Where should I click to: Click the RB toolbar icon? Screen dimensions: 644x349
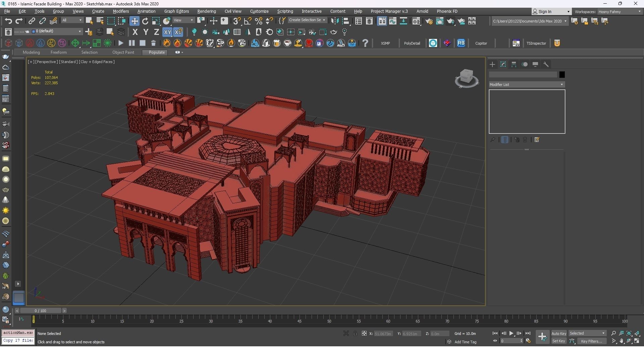click(x=461, y=43)
